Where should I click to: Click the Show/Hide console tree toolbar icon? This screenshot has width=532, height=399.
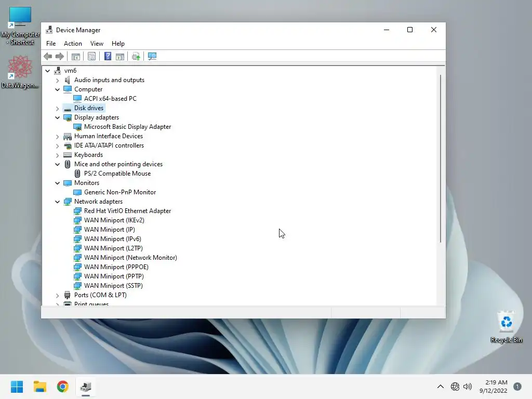pos(76,56)
